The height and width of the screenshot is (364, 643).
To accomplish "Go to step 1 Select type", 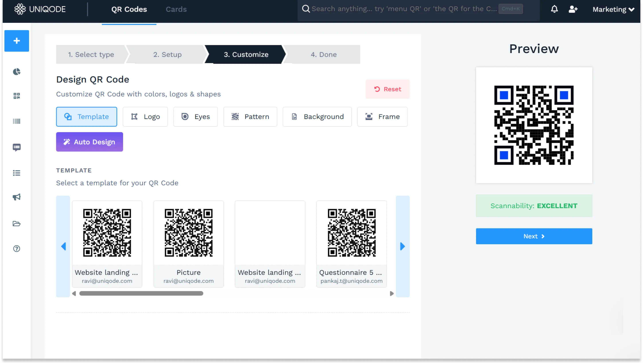I will (91, 54).
